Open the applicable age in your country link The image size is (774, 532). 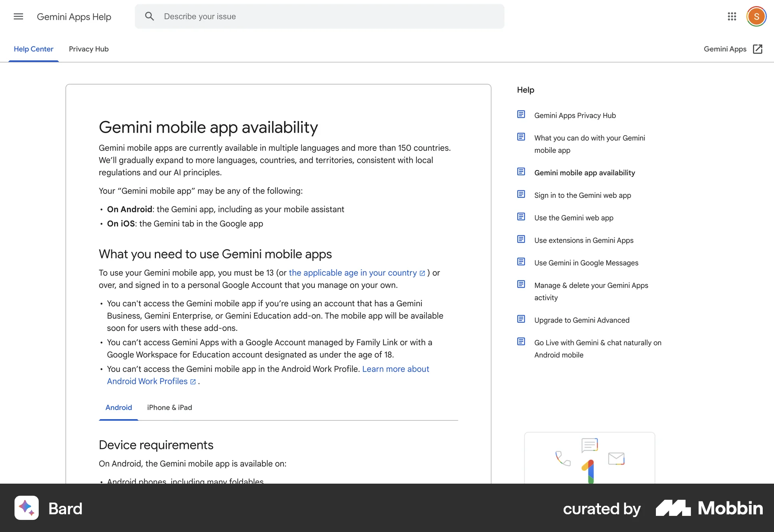(x=354, y=272)
